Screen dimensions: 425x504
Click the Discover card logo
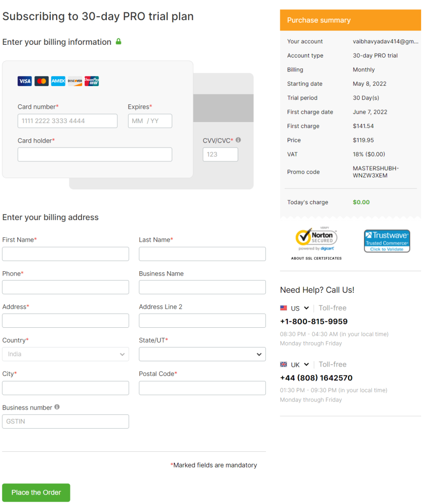(75, 81)
